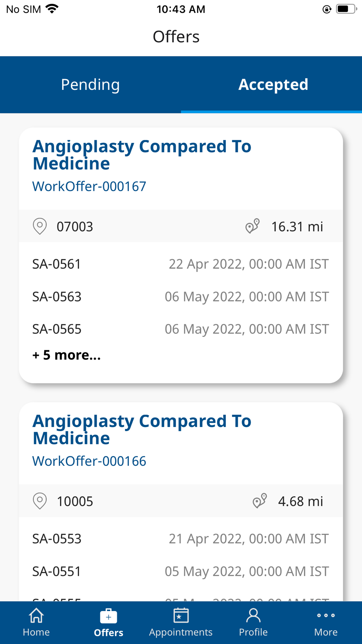
Task: Open the WorkOffer-000167 link
Action: click(89, 187)
